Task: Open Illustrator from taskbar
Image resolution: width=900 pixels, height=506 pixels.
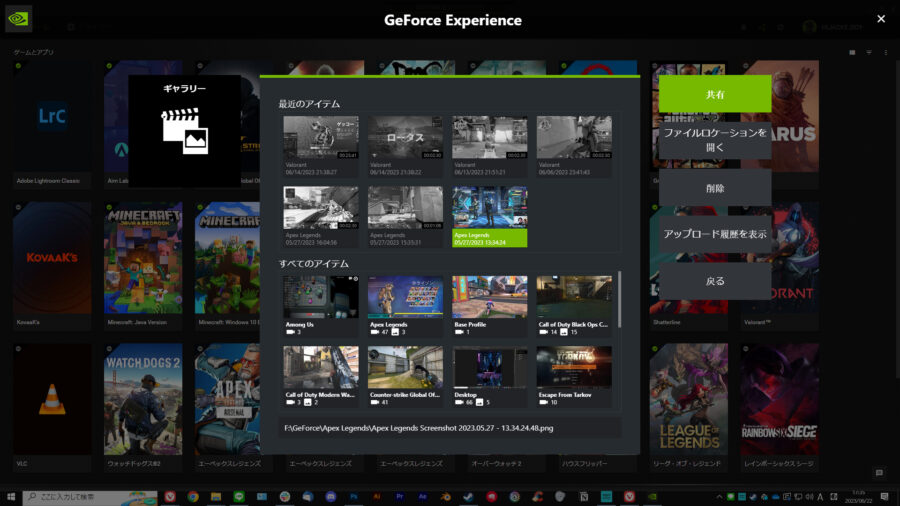Action: pos(377,497)
